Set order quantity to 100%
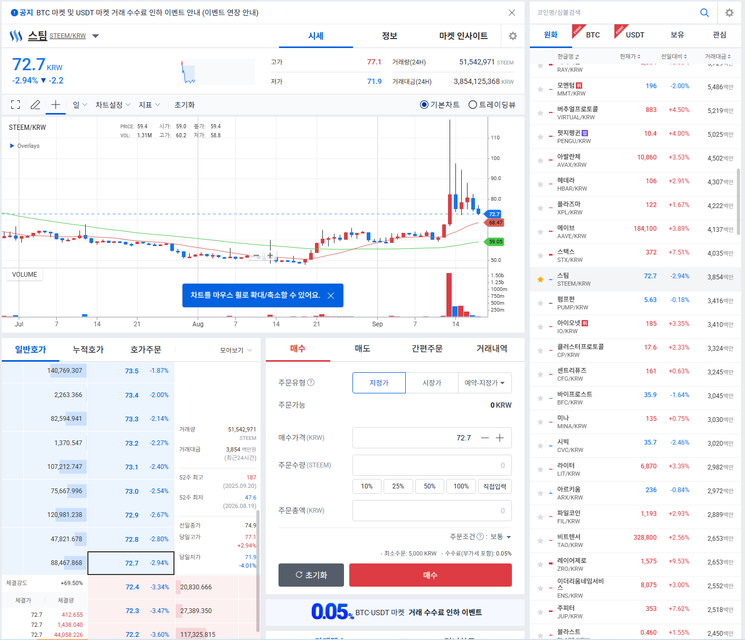Image resolution: width=745 pixels, height=640 pixels. point(461,487)
